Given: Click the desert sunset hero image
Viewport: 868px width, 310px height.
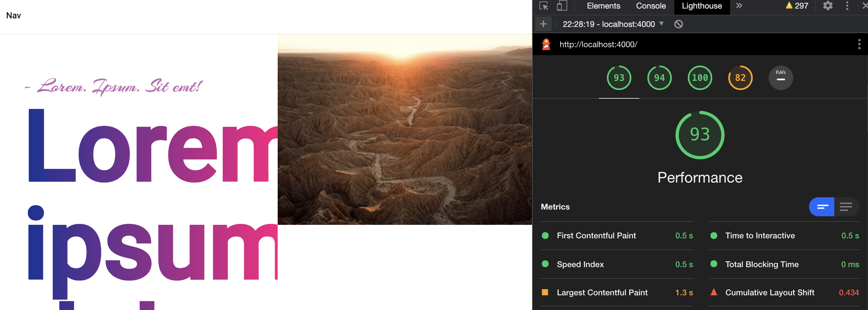Looking at the screenshot, I should tap(405, 129).
